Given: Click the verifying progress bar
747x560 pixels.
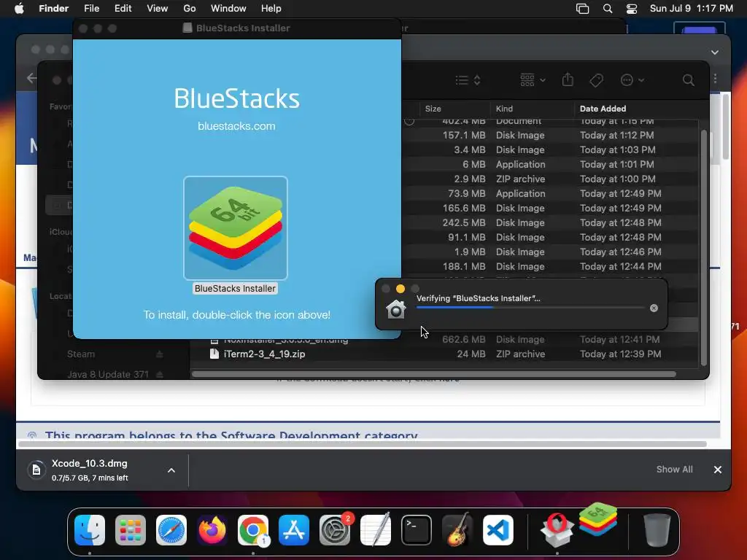Looking at the screenshot, I should (x=530, y=308).
